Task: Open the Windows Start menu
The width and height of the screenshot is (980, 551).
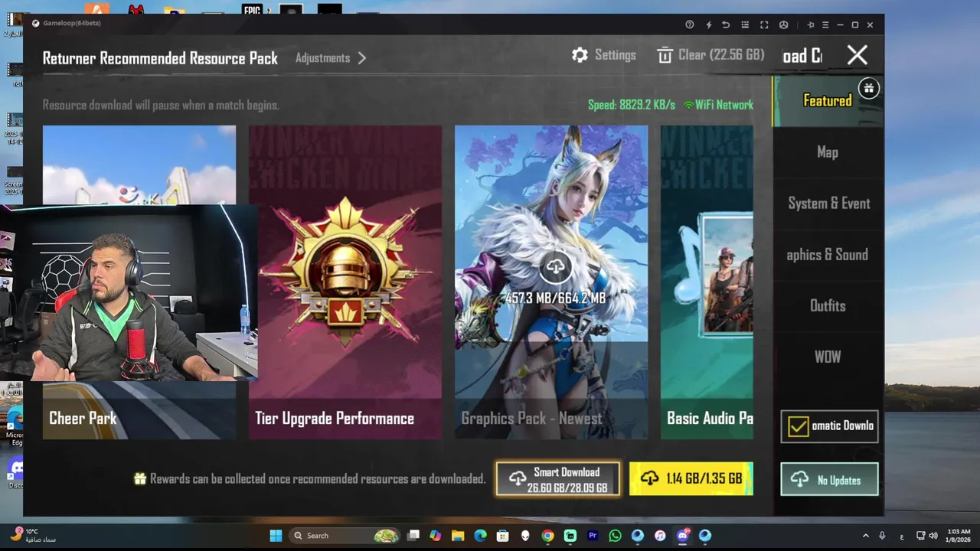Action: 276,536
